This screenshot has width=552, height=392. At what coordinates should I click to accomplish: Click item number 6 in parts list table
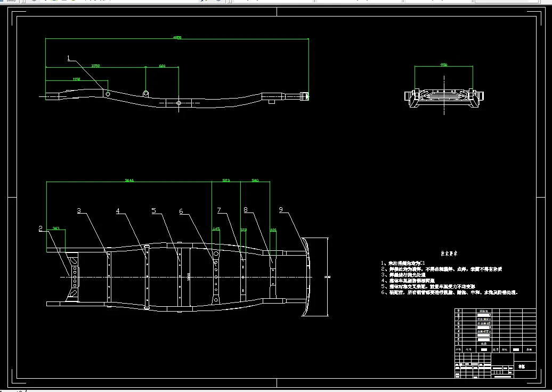(458, 323)
